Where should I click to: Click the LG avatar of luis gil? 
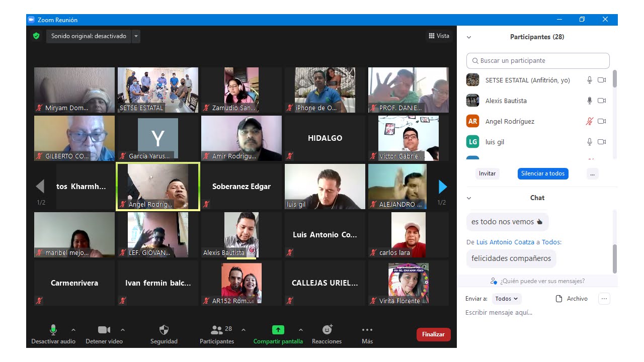pyautogui.click(x=472, y=142)
